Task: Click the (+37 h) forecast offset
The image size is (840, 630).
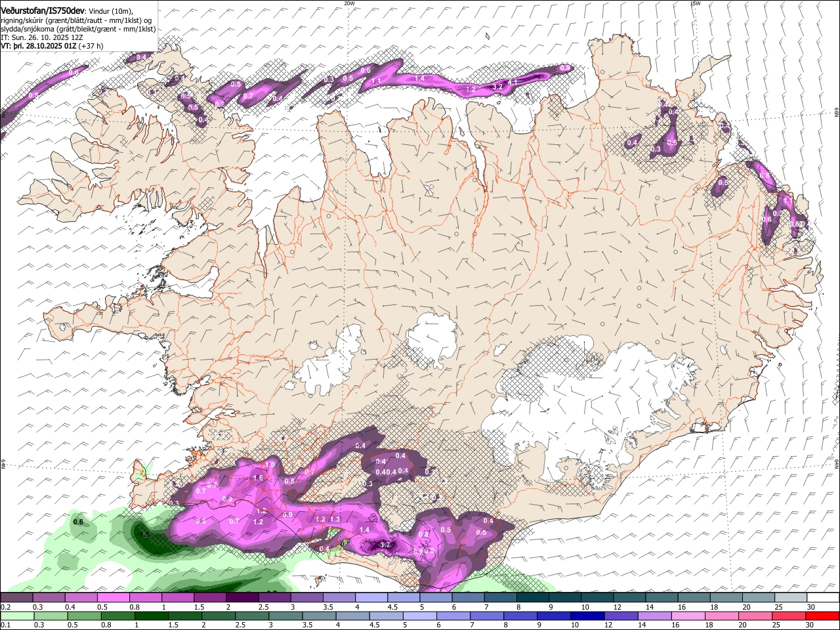Action: [x=91, y=46]
